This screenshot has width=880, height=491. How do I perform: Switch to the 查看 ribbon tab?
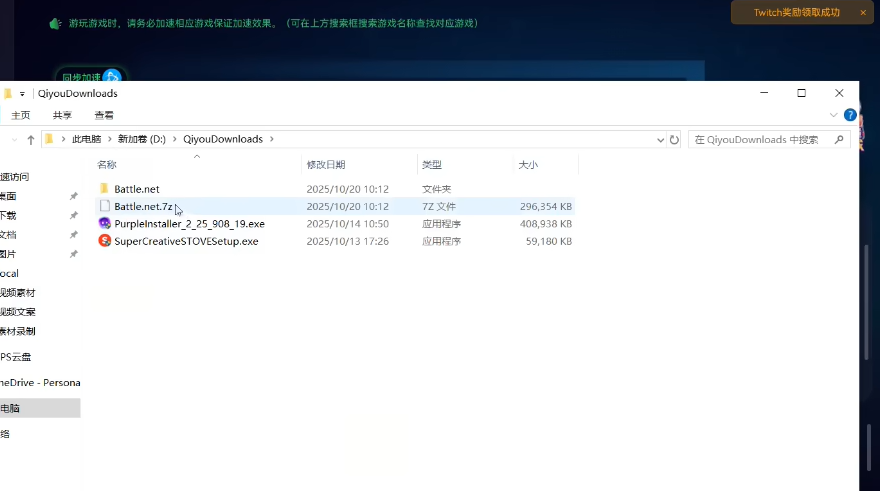click(x=104, y=115)
